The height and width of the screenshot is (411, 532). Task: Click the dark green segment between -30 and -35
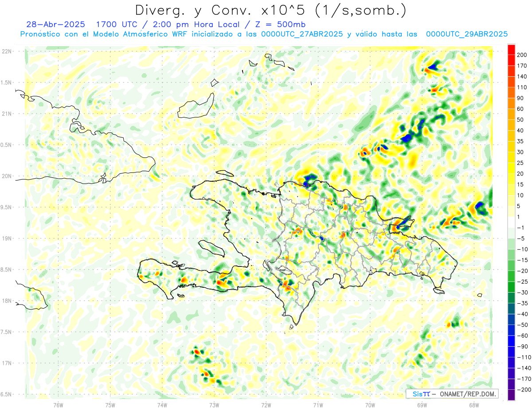point(511,297)
